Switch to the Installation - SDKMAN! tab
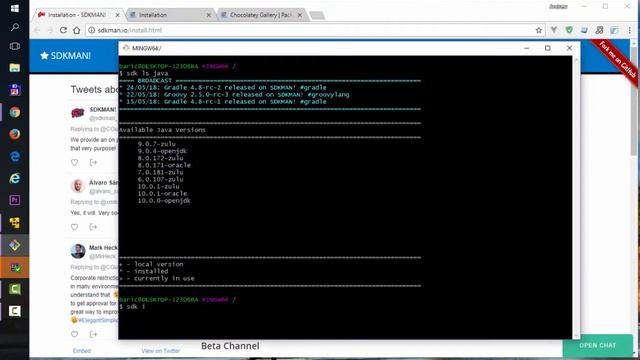The height and width of the screenshot is (360, 640). pos(77,15)
